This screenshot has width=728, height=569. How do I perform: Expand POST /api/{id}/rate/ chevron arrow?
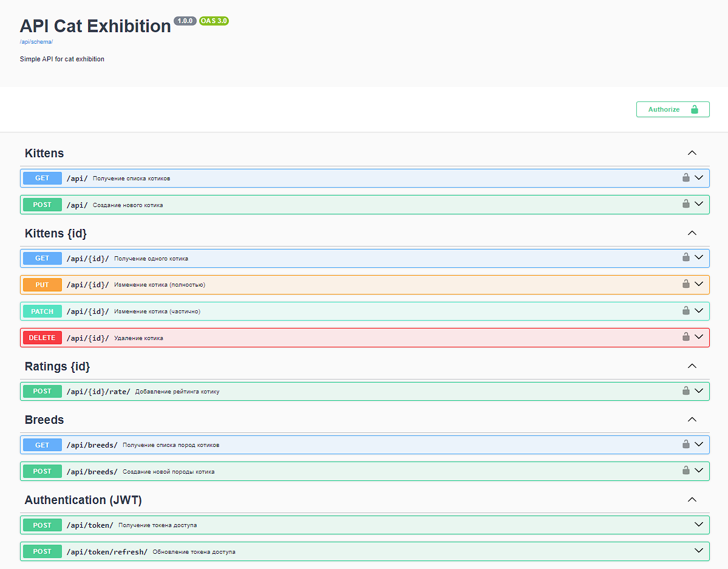tap(699, 390)
